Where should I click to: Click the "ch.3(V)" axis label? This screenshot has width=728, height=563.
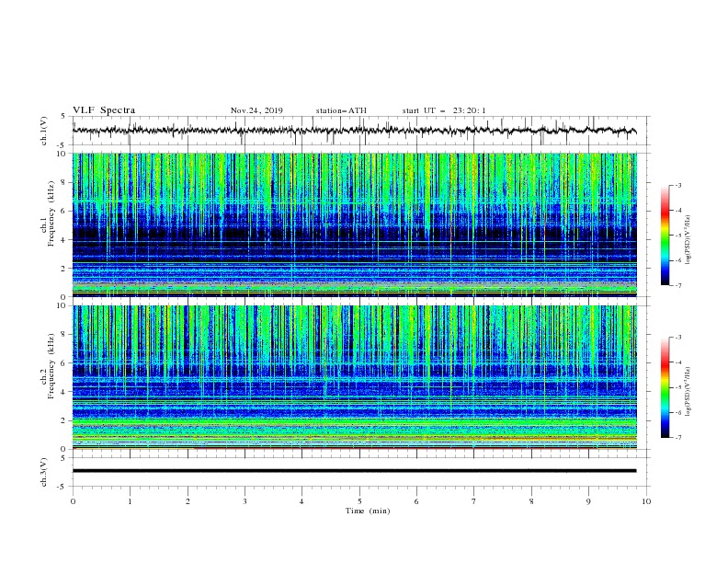tap(44, 472)
